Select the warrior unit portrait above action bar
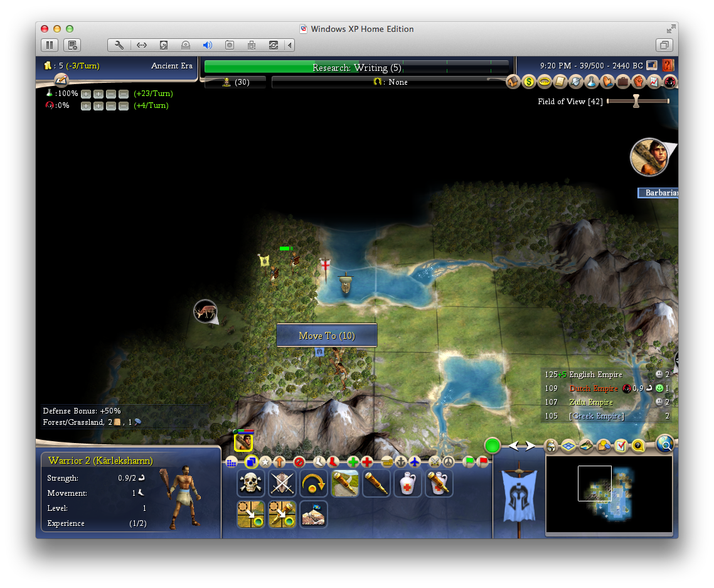The width and height of the screenshot is (714, 588). click(243, 442)
